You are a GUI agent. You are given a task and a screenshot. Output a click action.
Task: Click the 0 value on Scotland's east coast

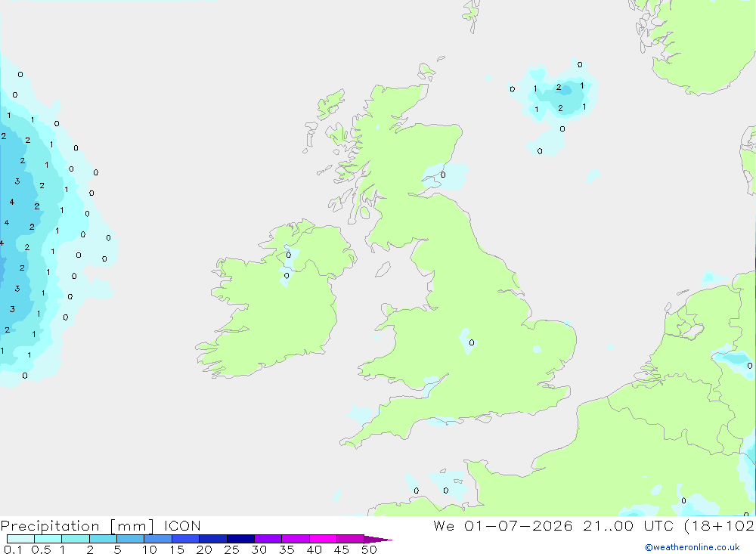[x=443, y=175]
